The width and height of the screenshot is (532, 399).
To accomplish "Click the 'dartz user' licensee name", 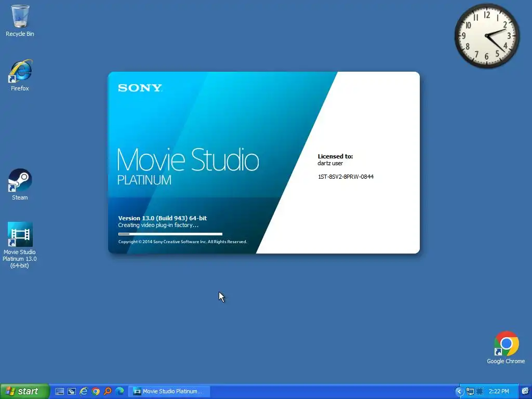I will pos(330,163).
